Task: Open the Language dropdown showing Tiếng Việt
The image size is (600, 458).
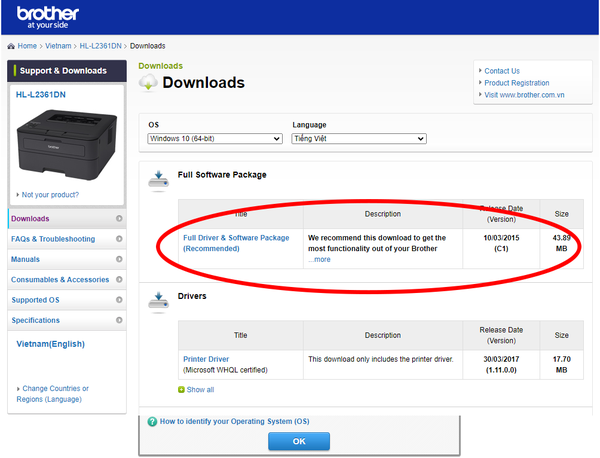Action: tap(359, 139)
